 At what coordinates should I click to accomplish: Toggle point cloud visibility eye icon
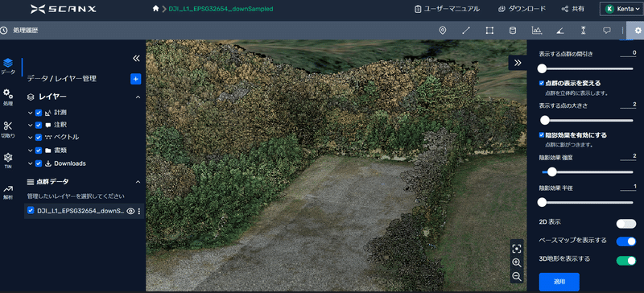(130, 211)
